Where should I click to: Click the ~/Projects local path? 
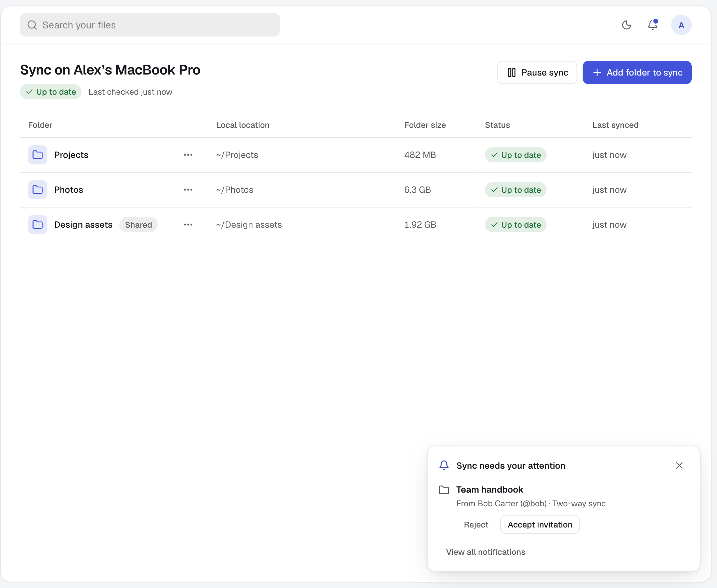237,155
